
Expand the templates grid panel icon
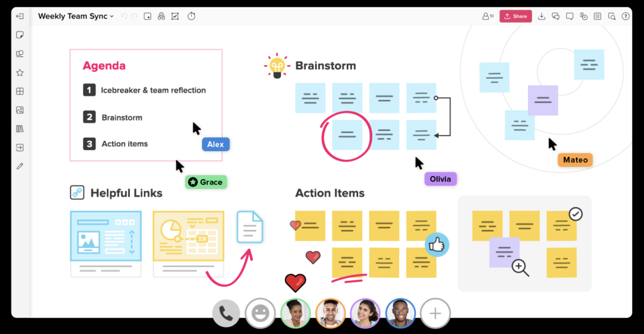click(20, 91)
